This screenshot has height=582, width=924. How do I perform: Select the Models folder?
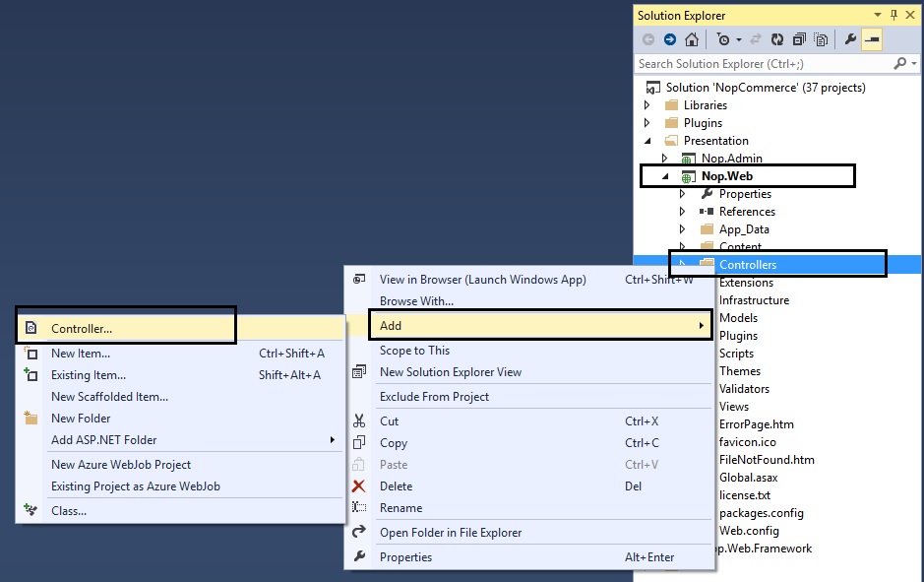(x=738, y=318)
